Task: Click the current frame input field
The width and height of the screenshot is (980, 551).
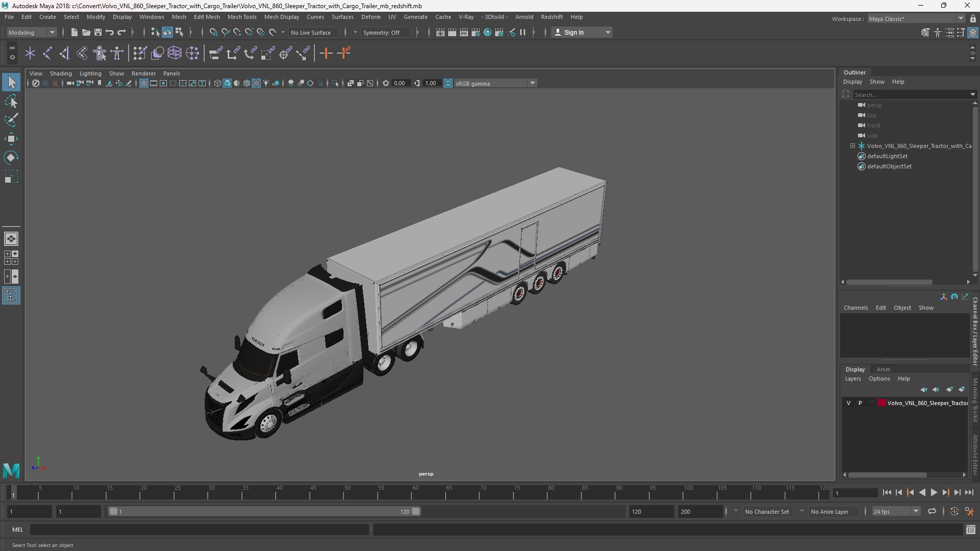Action: [855, 493]
